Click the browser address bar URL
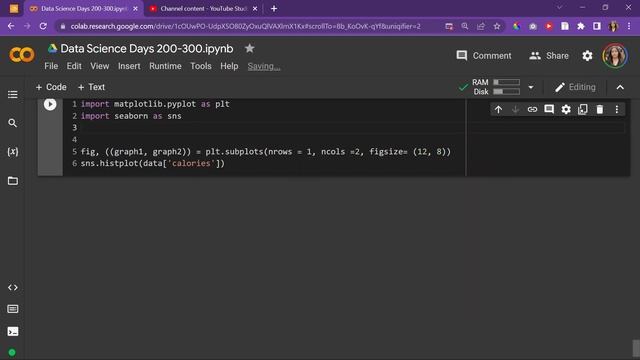 point(245,26)
